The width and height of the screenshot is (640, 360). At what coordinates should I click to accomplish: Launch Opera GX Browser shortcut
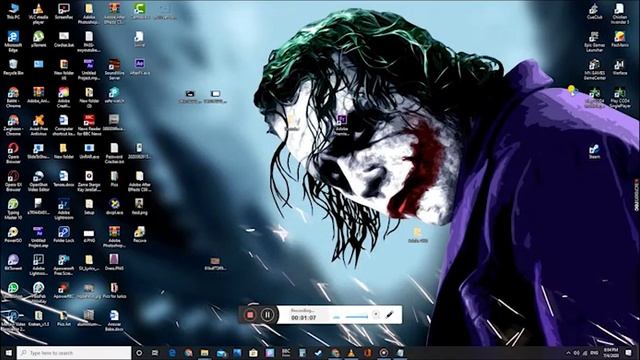(x=13, y=181)
